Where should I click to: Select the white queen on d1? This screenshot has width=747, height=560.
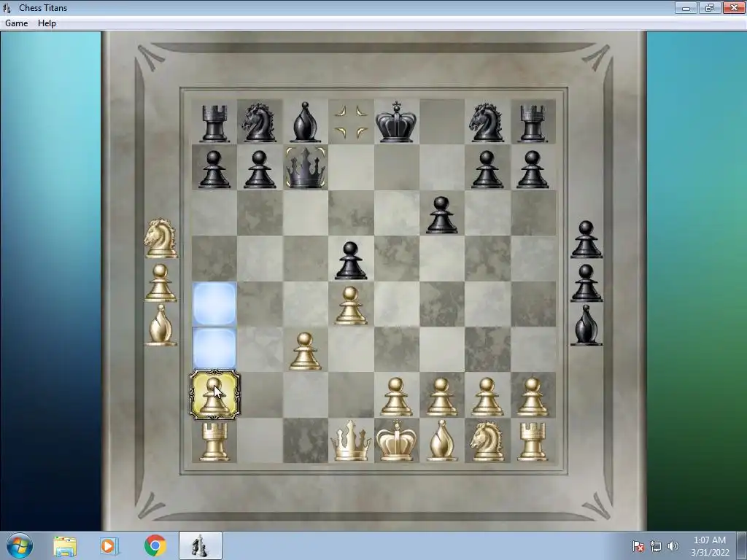point(351,441)
